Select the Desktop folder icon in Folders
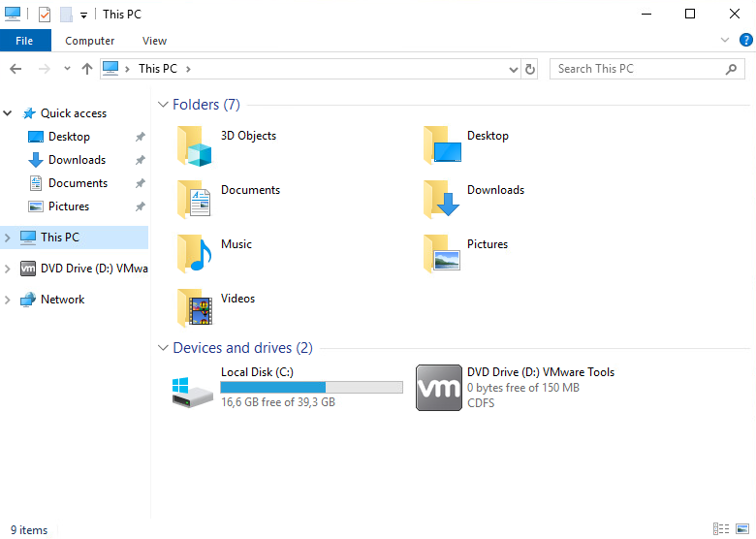 pos(442,145)
